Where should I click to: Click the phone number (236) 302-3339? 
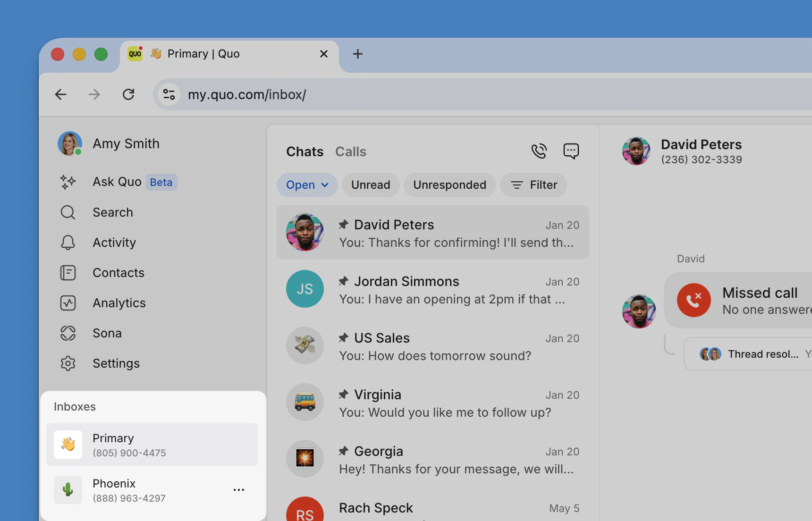(702, 160)
